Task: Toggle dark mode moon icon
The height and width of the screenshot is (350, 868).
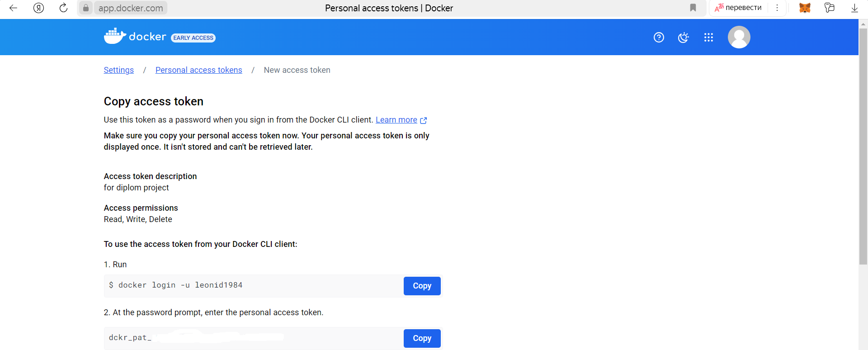Action: click(x=684, y=38)
